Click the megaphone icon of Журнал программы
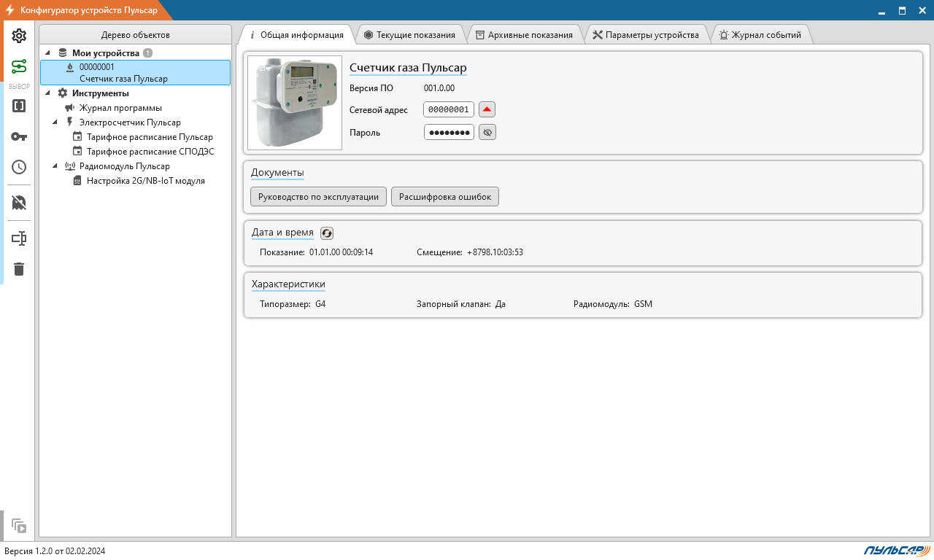The width and height of the screenshot is (934, 560). tap(70, 108)
